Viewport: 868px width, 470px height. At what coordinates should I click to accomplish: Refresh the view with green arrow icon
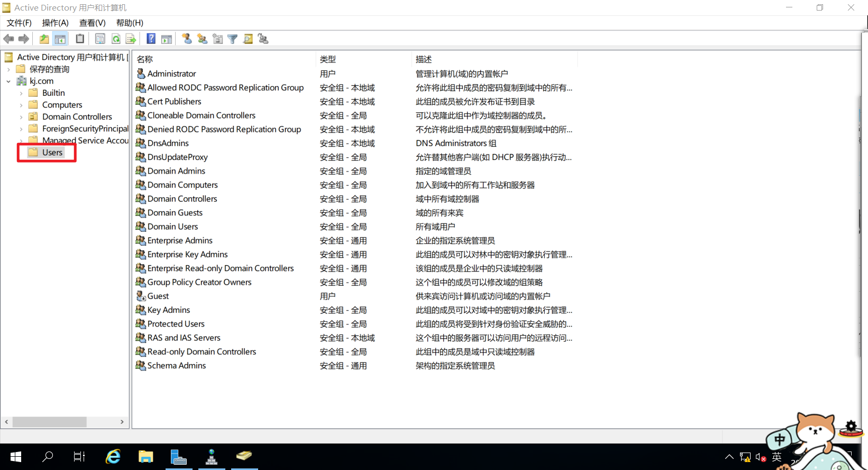pyautogui.click(x=116, y=39)
